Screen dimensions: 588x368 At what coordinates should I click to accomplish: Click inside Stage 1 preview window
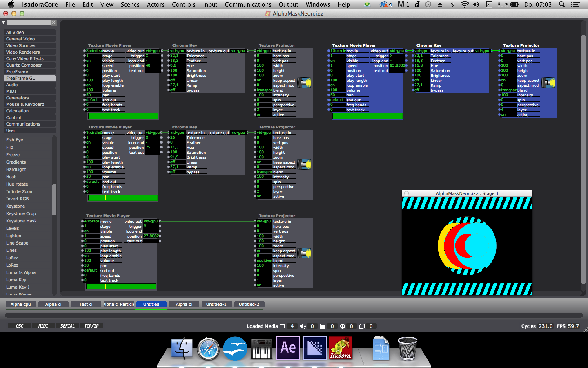coord(467,246)
